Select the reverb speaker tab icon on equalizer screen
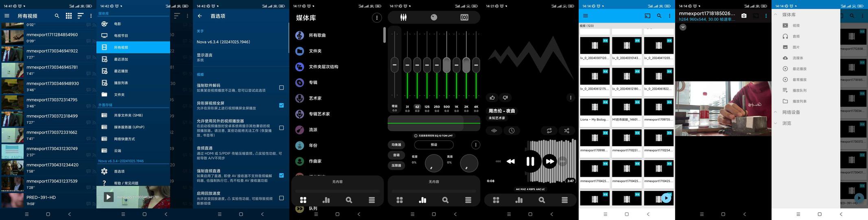868x220 pixels. click(x=464, y=18)
